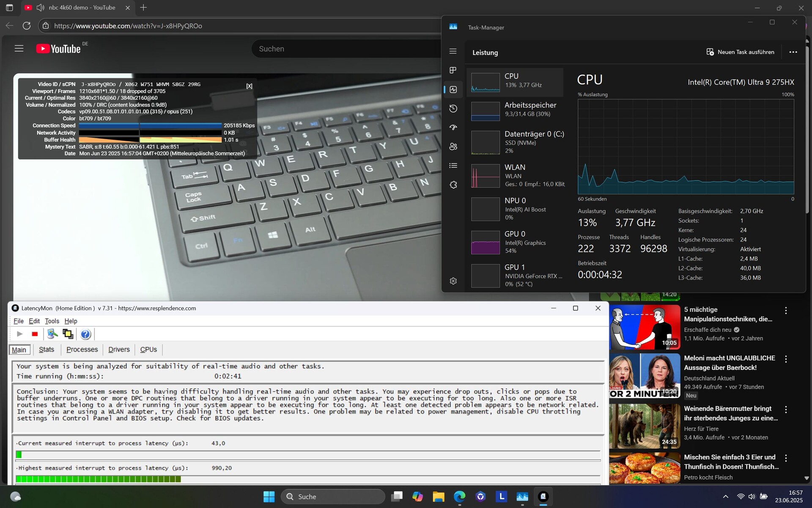The width and height of the screenshot is (812, 508).
Task: Stop the LatencyMon monitor with red square
Action: pyautogui.click(x=35, y=334)
